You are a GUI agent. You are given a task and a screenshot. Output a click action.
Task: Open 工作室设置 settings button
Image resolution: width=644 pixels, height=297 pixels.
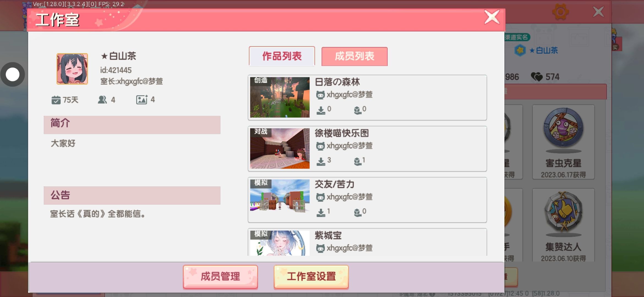pyautogui.click(x=311, y=277)
